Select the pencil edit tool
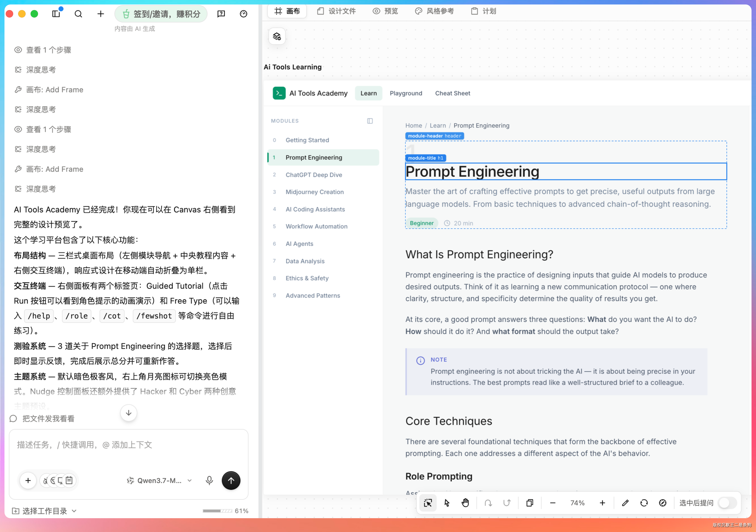Viewport: 756px width, 532px height. pos(625,503)
